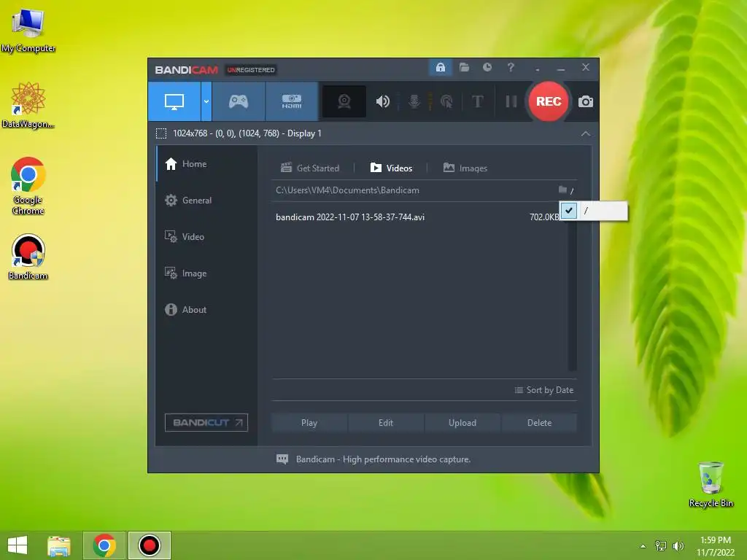
Task: Toggle microphone recording
Action: tap(414, 101)
